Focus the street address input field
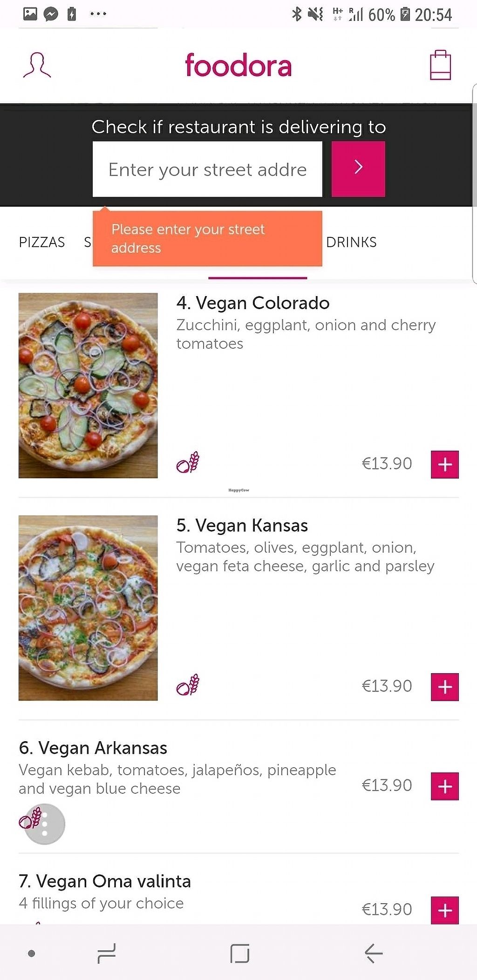477x980 pixels. [207, 169]
